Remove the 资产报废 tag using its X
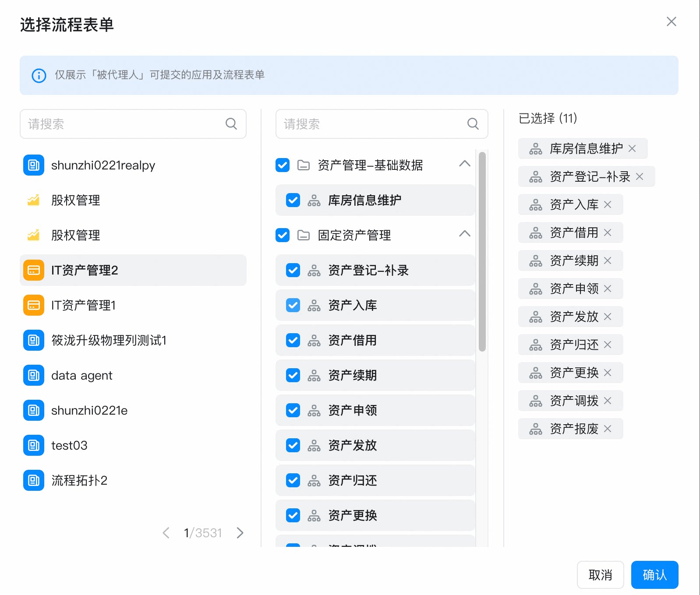 pos(608,429)
